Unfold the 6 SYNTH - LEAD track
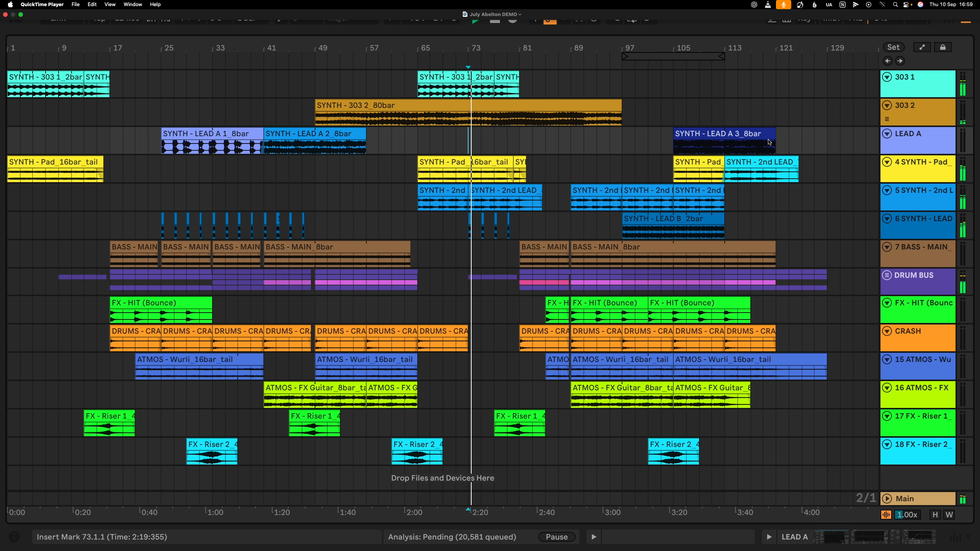Screen dimensions: 980x551 pos(887,218)
